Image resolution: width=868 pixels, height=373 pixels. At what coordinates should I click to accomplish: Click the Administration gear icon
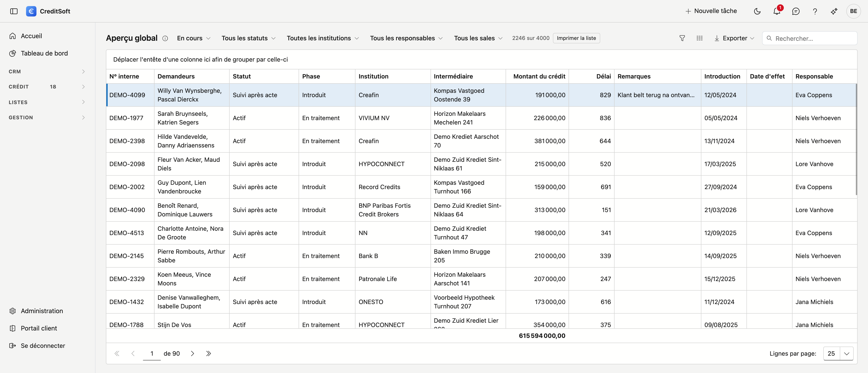click(12, 311)
